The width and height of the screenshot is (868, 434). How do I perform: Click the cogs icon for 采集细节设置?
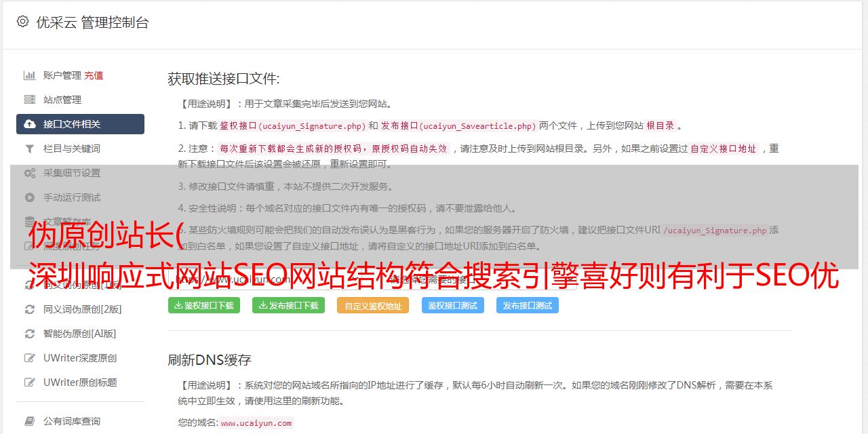(30, 173)
